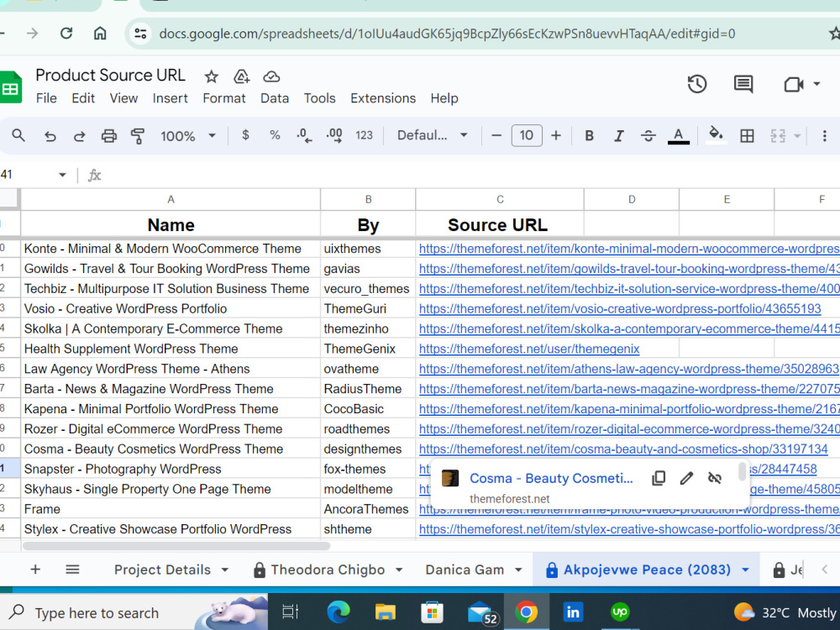Format cells as percent

point(275,135)
